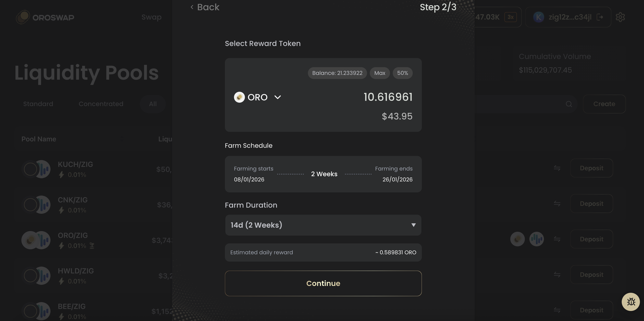Viewport: 644px width, 321px height.
Task: Click the swap arrows icon beside ORO/ZIG Deposit
Action: coord(557,239)
